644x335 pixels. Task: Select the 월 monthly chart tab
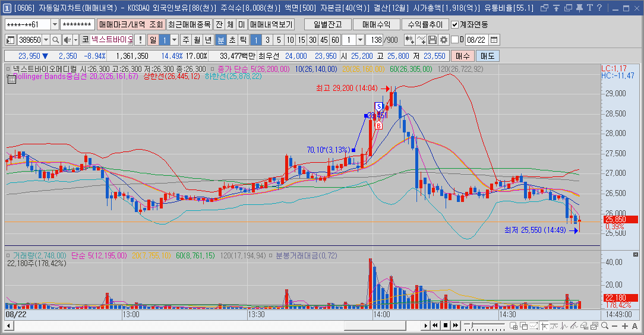click(x=197, y=40)
